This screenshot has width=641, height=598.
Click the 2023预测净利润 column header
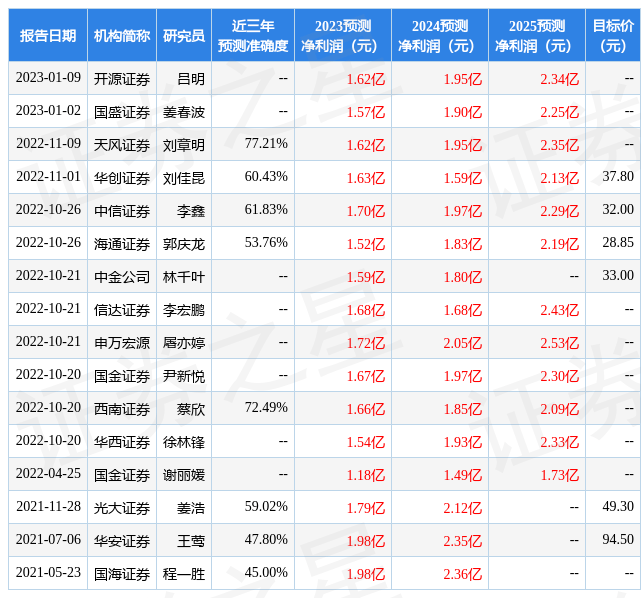(342, 35)
